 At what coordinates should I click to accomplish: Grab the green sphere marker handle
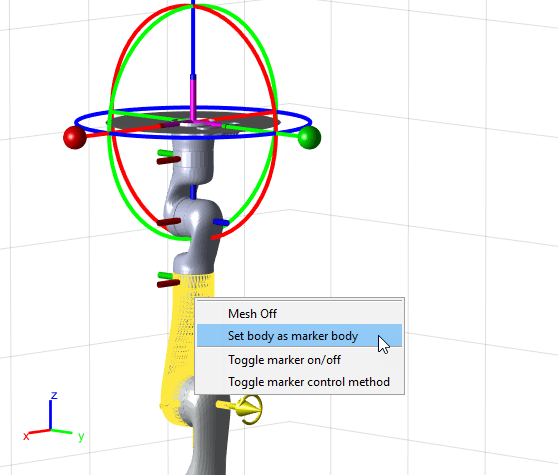click(x=309, y=137)
